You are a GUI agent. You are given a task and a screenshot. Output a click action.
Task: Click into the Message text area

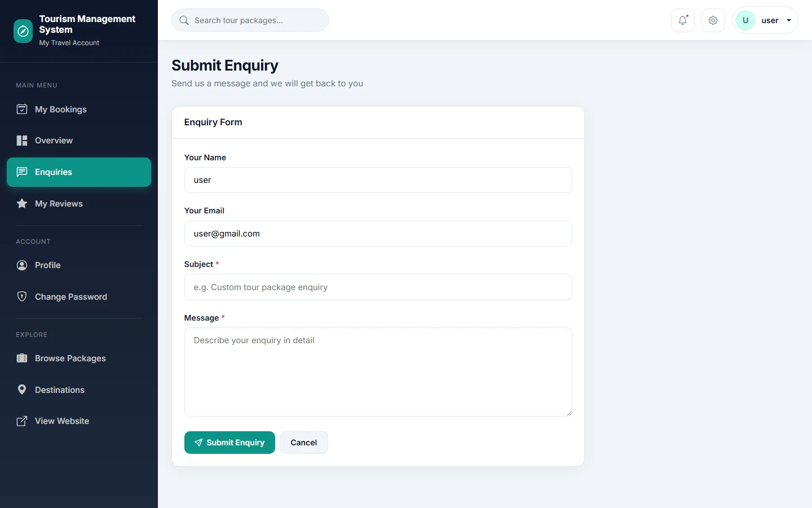378,372
